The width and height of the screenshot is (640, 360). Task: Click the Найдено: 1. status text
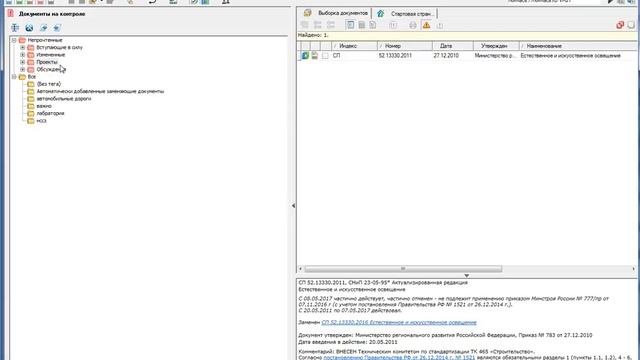(x=313, y=36)
